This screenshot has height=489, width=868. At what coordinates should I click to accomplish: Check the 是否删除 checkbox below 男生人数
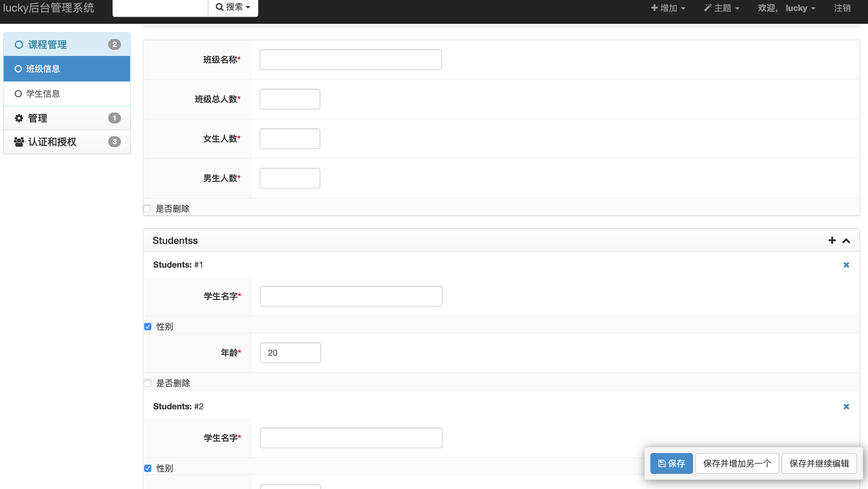pyautogui.click(x=147, y=208)
